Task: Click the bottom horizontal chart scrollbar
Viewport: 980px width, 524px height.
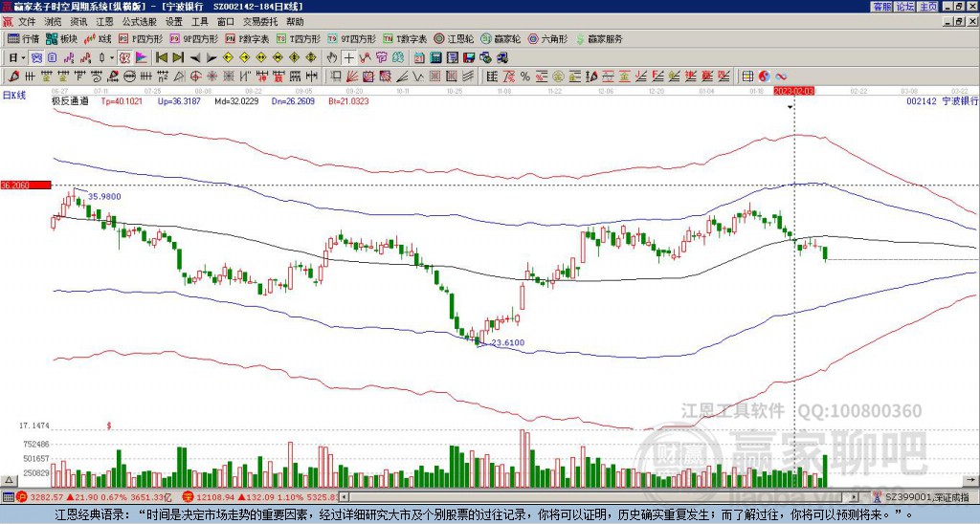Action: (593, 497)
